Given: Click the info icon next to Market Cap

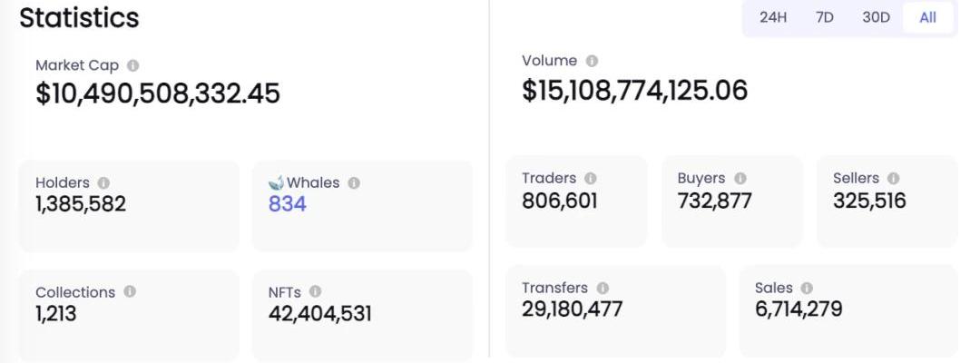Looking at the screenshot, I should (x=133, y=65).
